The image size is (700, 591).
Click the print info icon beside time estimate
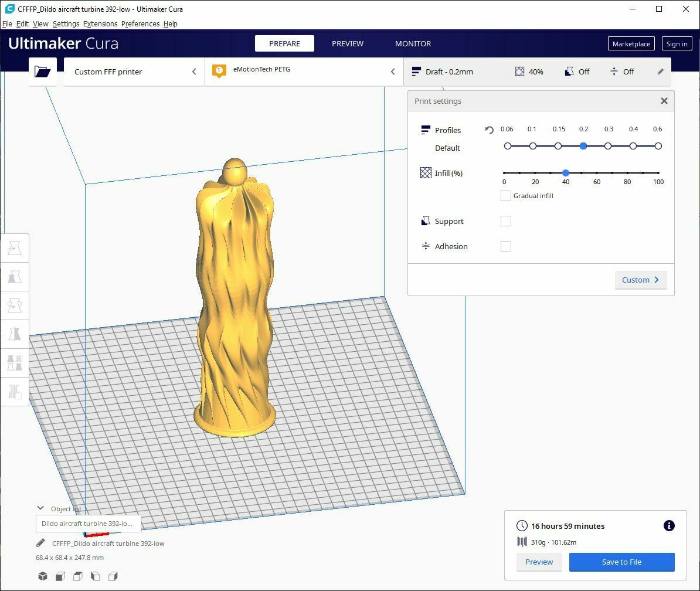pos(668,526)
